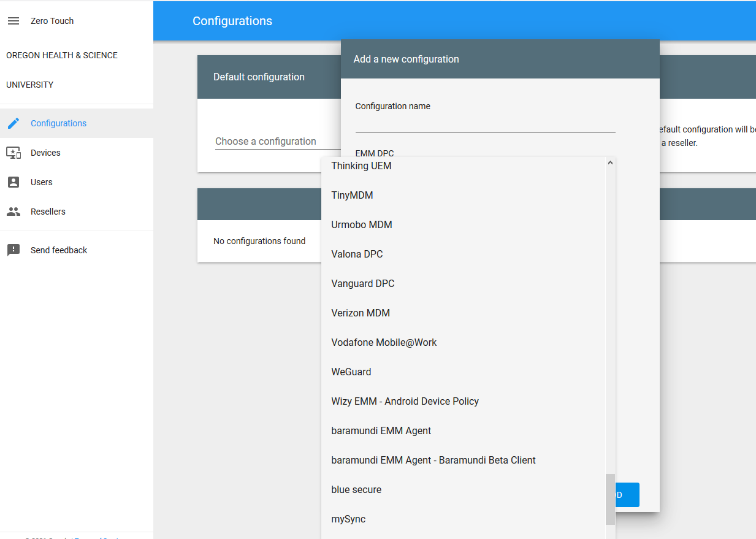Click the scroll up arrow of the list

click(610, 162)
